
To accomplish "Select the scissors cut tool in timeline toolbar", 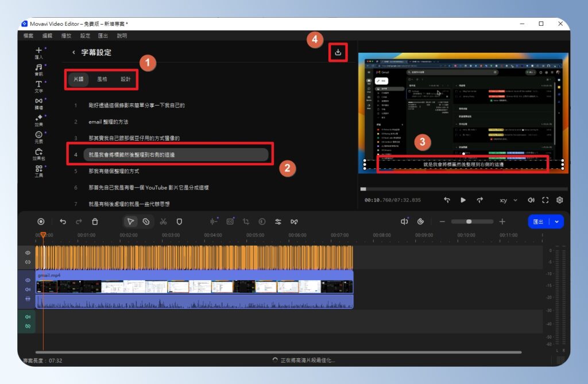I will coord(164,222).
